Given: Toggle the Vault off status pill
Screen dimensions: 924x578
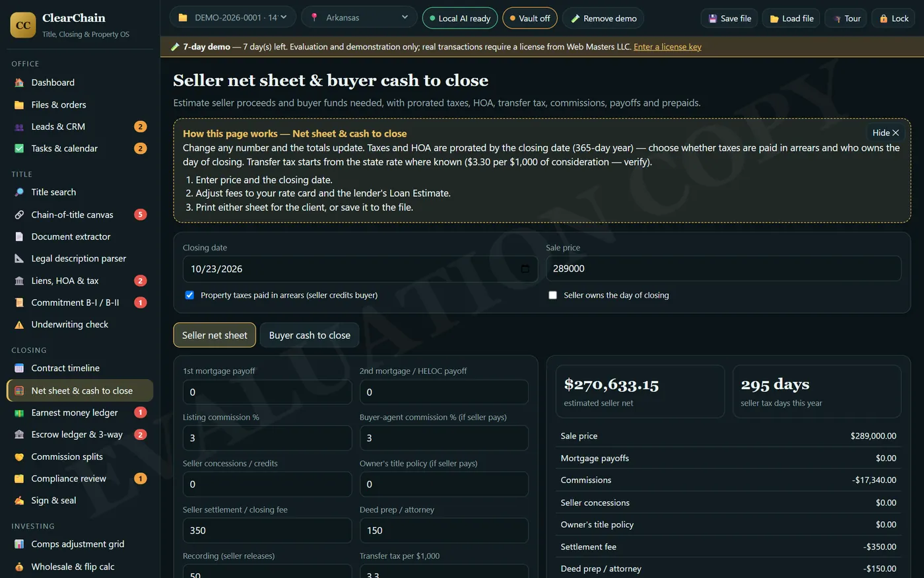Looking at the screenshot, I should [x=530, y=18].
